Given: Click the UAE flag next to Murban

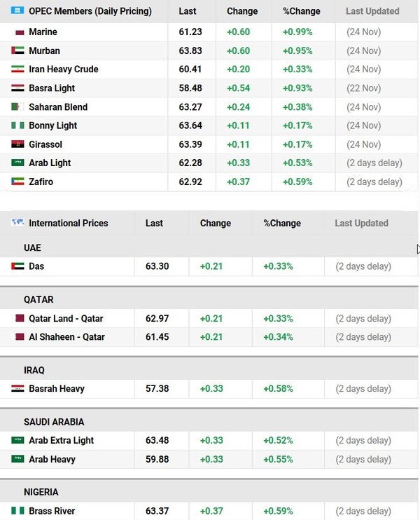Looking at the screenshot, I should pyautogui.click(x=18, y=51).
